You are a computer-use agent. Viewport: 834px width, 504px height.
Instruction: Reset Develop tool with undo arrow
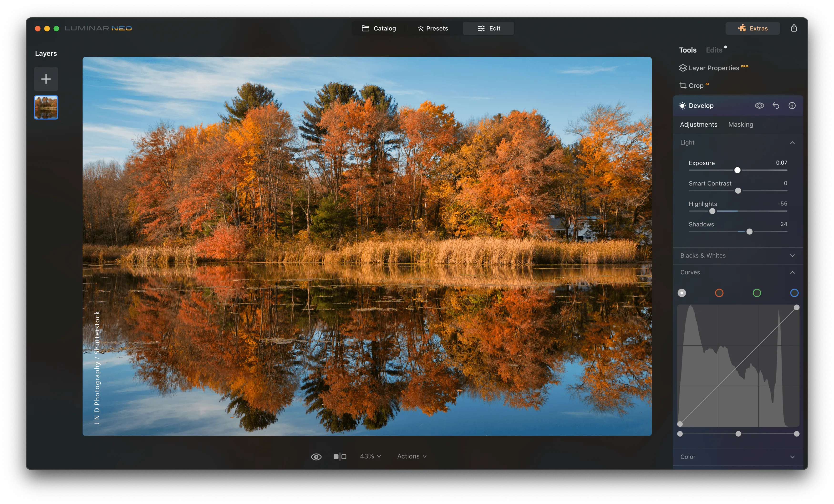(x=775, y=105)
